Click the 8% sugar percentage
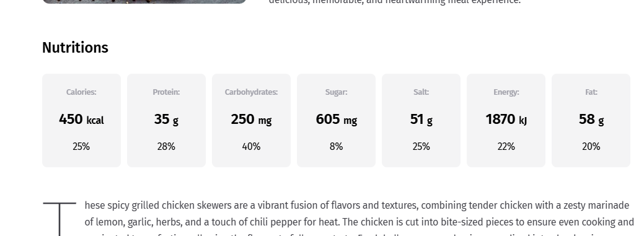 click(x=337, y=147)
